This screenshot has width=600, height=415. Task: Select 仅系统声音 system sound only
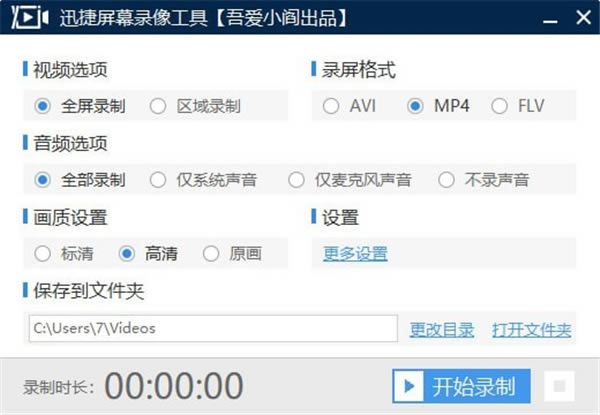(157, 180)
